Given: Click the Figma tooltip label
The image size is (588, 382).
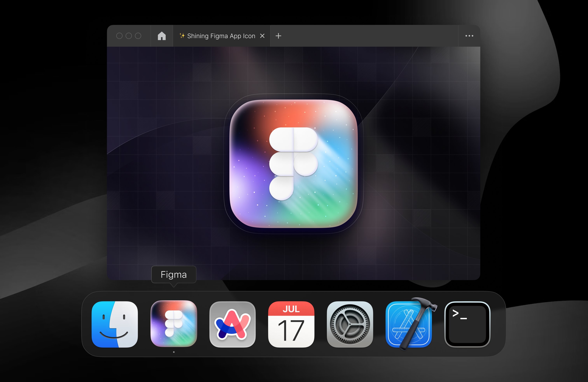Looking at the screenshot, I should coord(174,274).
